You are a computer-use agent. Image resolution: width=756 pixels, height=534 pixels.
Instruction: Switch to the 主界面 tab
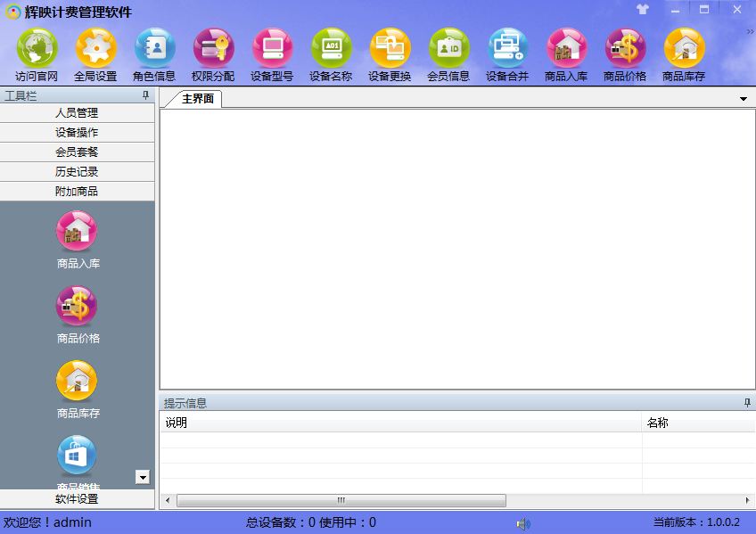click(x=198, y=99)
